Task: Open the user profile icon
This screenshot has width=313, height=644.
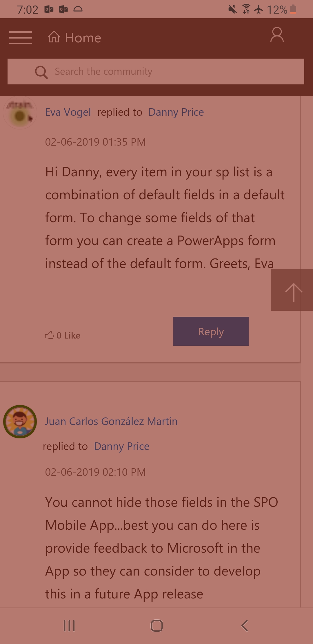Action: point(277,35)
